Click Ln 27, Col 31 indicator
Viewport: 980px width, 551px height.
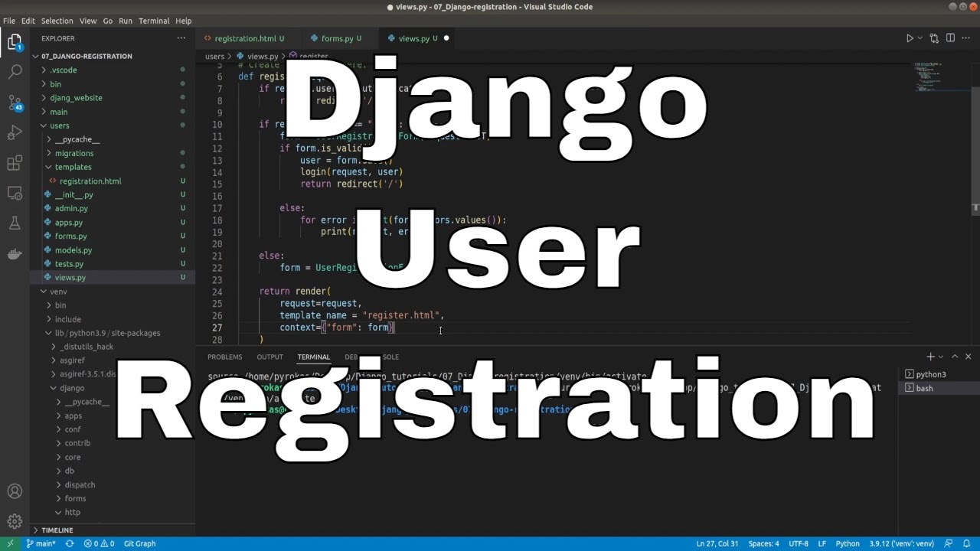click(717, 543)
